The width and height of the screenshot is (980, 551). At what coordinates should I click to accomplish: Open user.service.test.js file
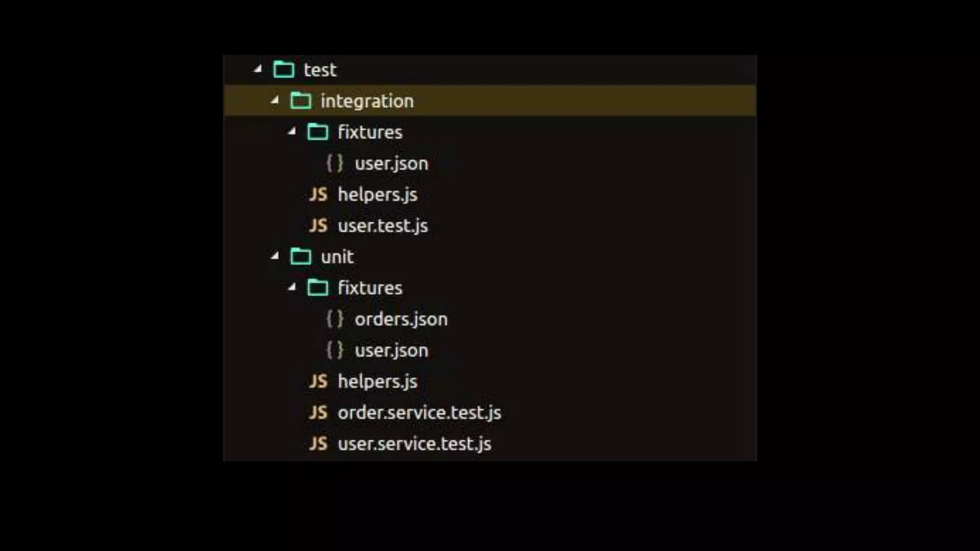click(414, 443)
